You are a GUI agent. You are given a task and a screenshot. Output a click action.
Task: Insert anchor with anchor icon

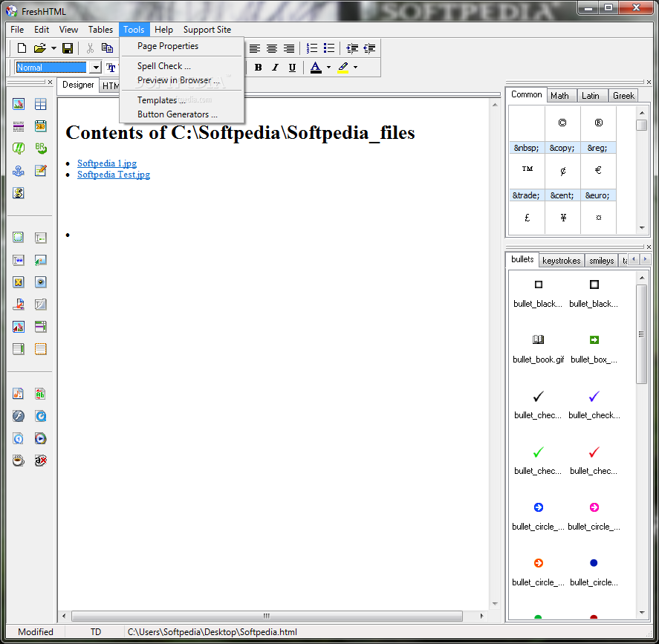coord(19,171)
